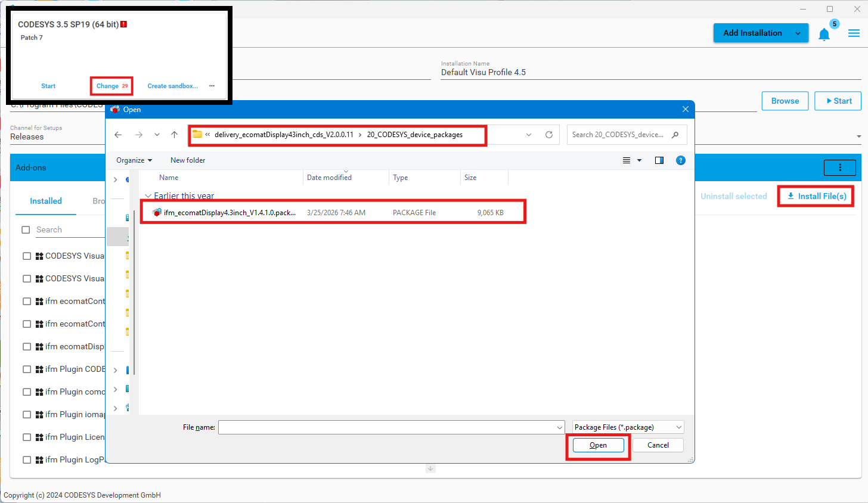Screen dimensions: 868x503
Task: Click the add-on icon beside ifm Plugin comc
Action: 39,392
